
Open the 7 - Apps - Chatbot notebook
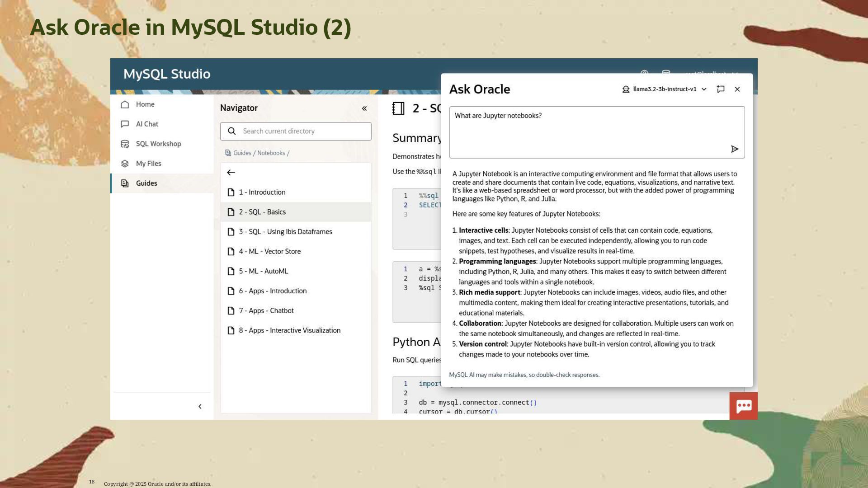click(266, 310)
